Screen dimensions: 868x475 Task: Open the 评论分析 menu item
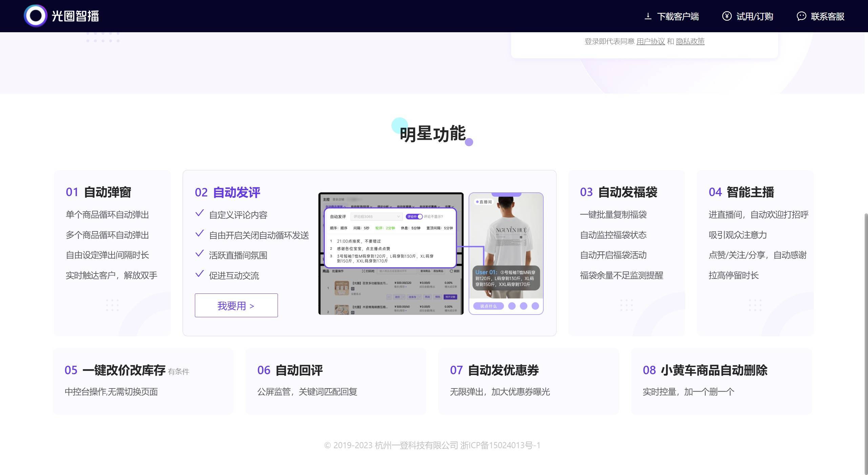[384, 206]
